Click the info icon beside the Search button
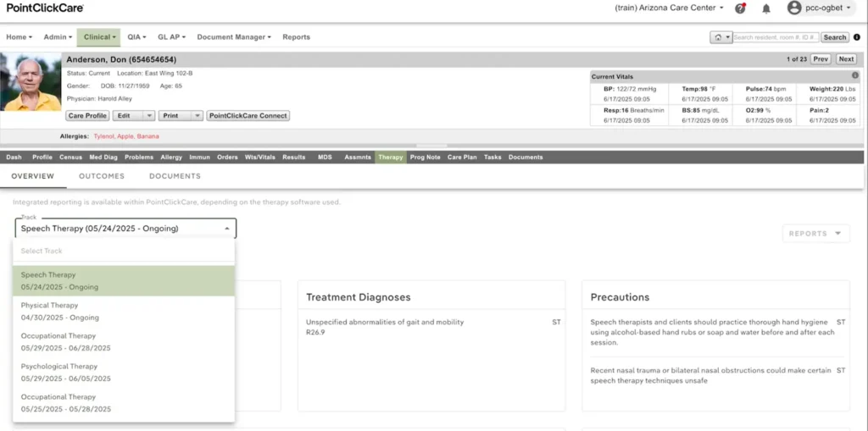 pyautogui.click(x=857, y=37)
